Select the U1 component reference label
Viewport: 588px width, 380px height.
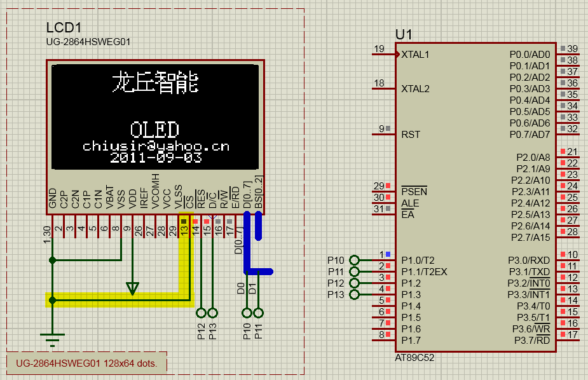pos(404,35)
